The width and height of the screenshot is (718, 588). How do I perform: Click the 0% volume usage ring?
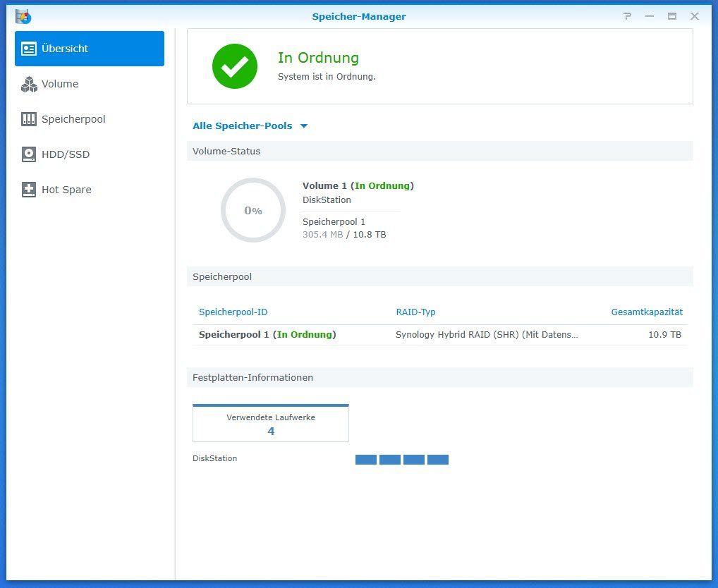pyautogui.click(x=253, y=210)
